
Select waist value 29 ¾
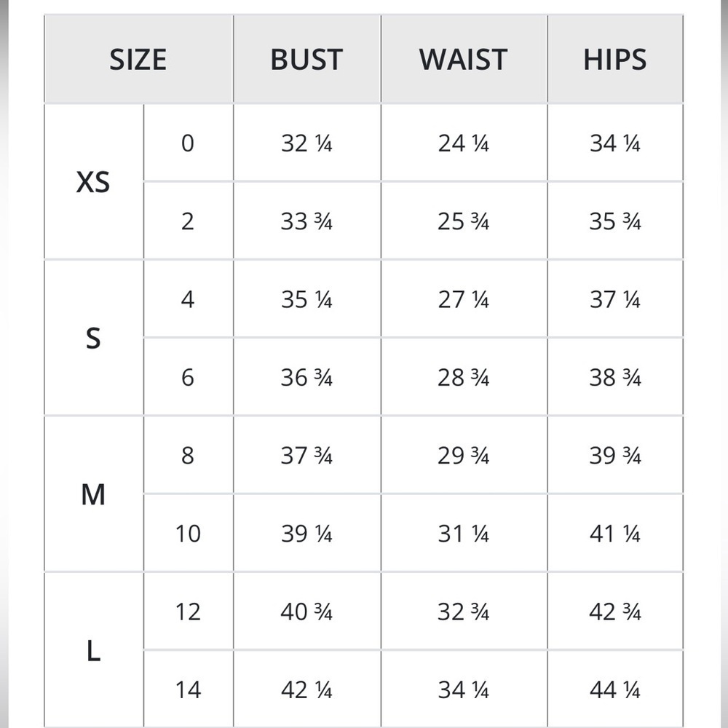coord(463,456)
